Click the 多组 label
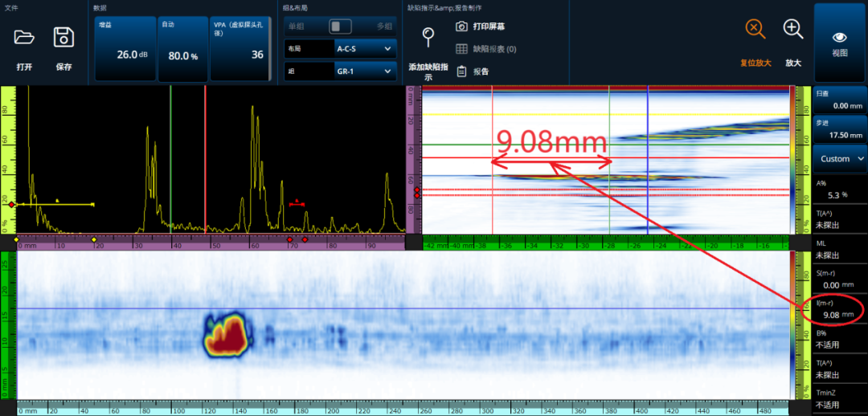868x416 pixels. coord(384,26)
